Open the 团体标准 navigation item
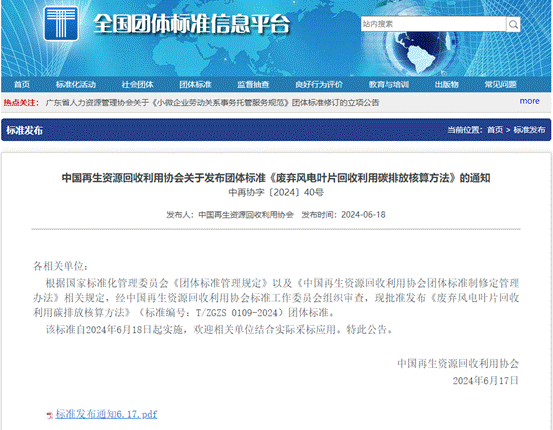Screen dimensions: 553x430 (195, 84)
